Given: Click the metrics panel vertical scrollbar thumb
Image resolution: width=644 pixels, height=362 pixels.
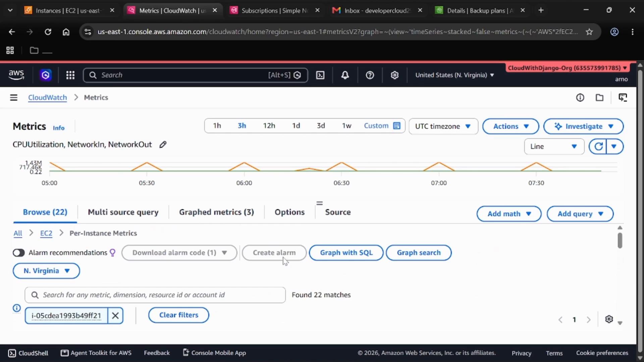Looking at the screenshot, I should [x=620, y=240].
